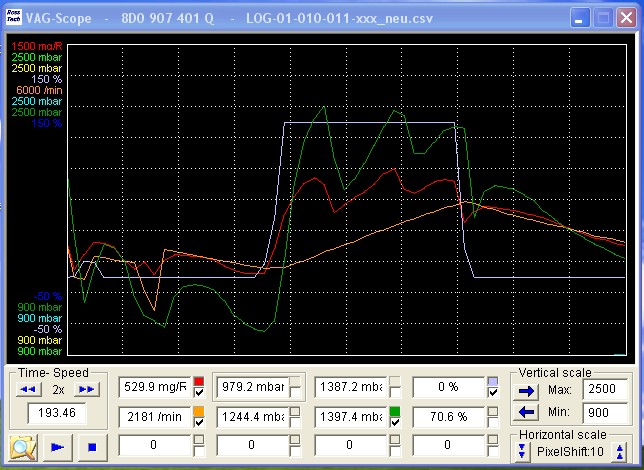Click the Max vertical scale field 2500
Viewport: 644px width, 470px height.
coord(605,389)
